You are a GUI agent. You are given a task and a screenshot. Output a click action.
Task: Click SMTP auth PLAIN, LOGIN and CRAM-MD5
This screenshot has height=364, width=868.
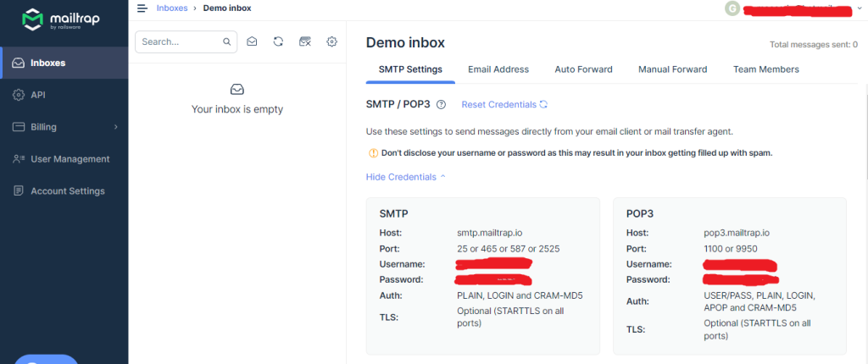[x=520, y=296]
